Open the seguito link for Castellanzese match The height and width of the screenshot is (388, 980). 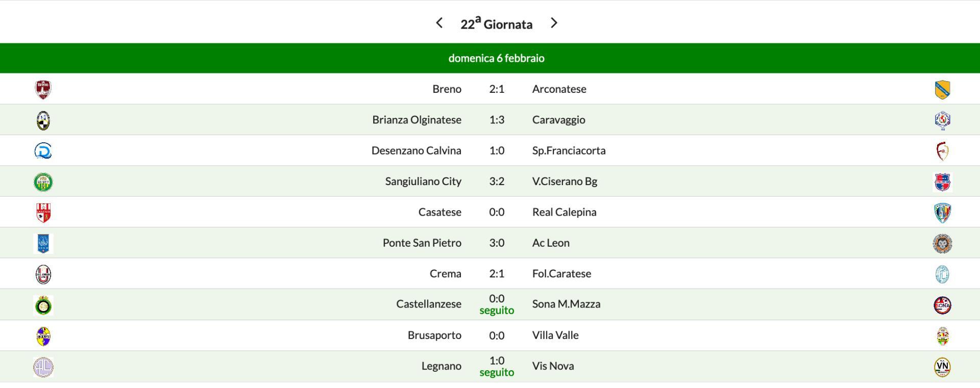click(497, 311)
